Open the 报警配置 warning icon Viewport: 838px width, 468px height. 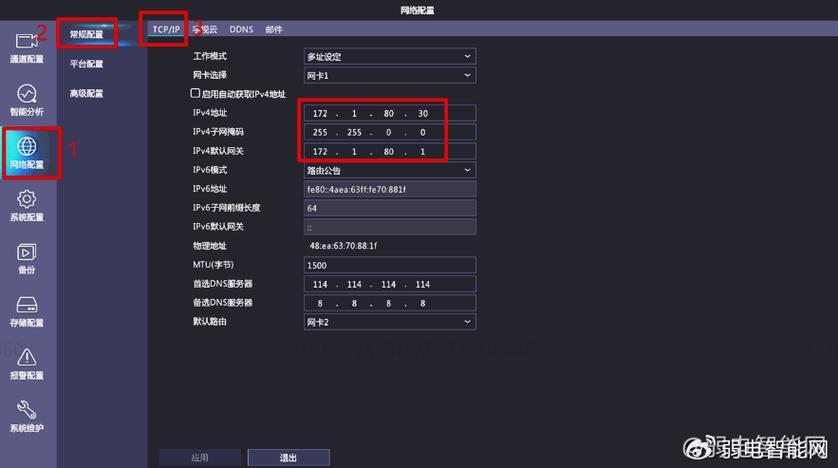[27, 364]
